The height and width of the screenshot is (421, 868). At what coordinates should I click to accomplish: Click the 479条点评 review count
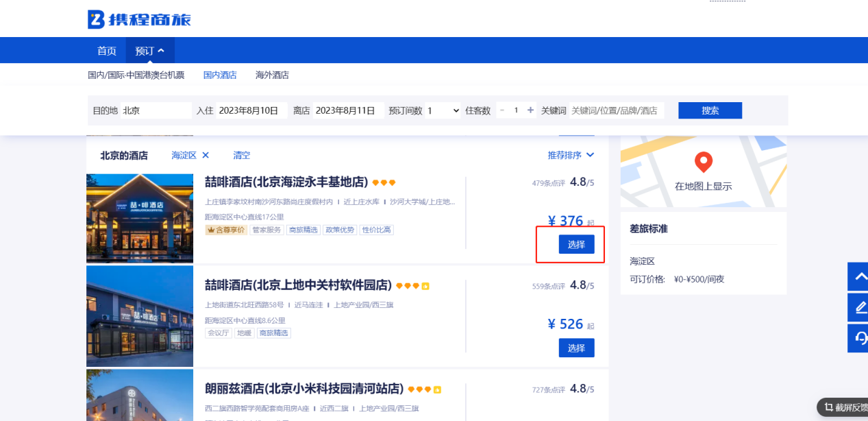coord(549,183)
